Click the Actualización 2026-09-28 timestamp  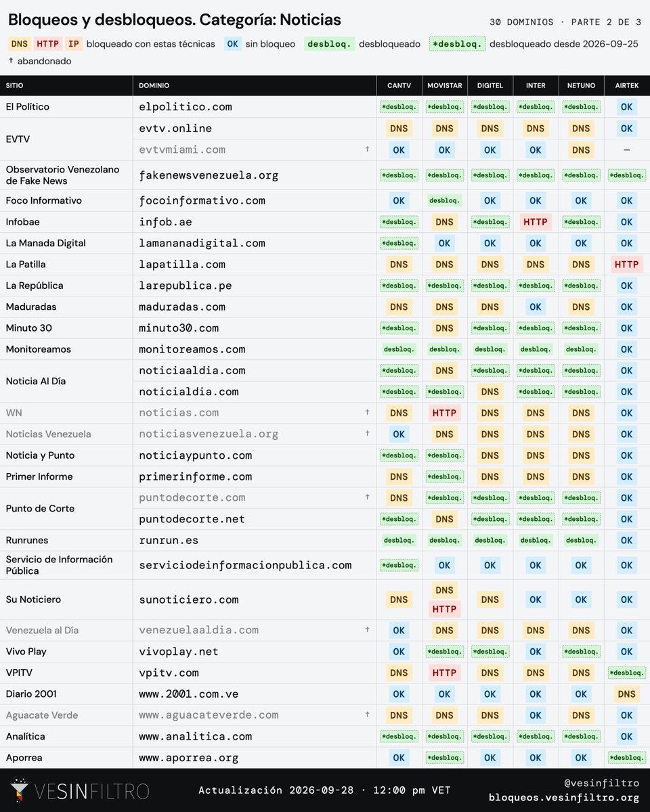(x=324, y=790)
